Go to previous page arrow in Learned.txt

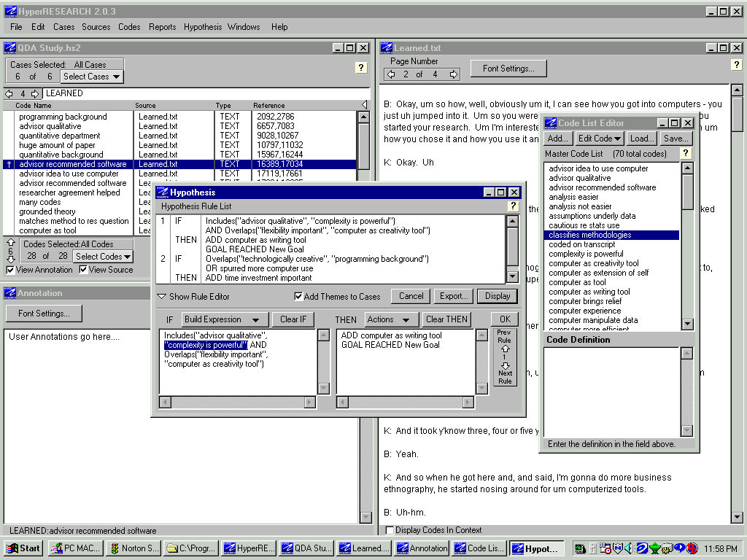click(391, 74)
